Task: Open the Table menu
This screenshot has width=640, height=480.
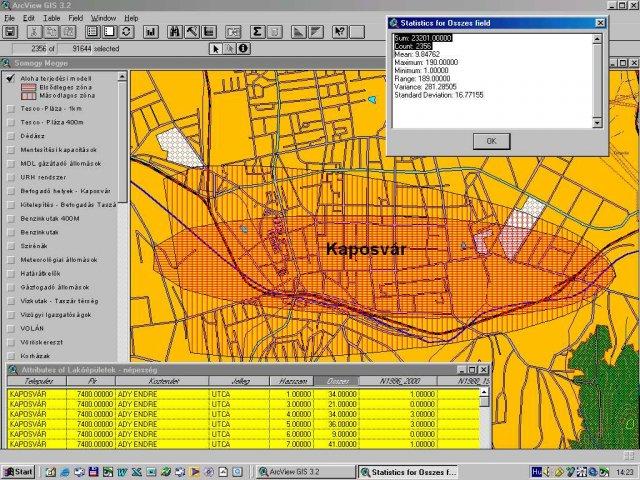Action: click(50, 18)
